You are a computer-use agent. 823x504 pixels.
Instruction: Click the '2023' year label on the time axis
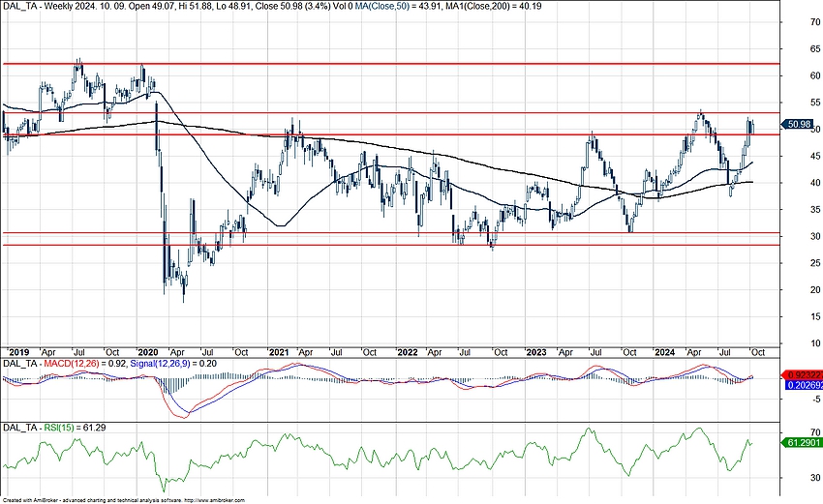(535, 352)
